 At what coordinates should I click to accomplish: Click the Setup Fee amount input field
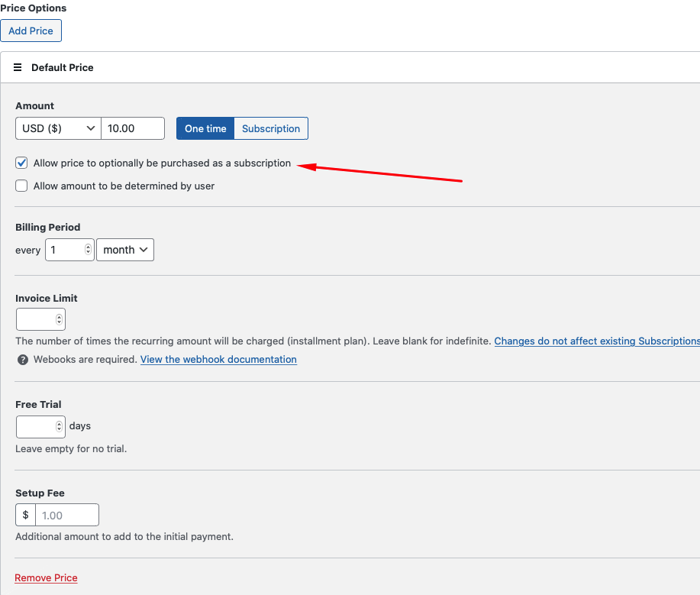click(67, 515)
